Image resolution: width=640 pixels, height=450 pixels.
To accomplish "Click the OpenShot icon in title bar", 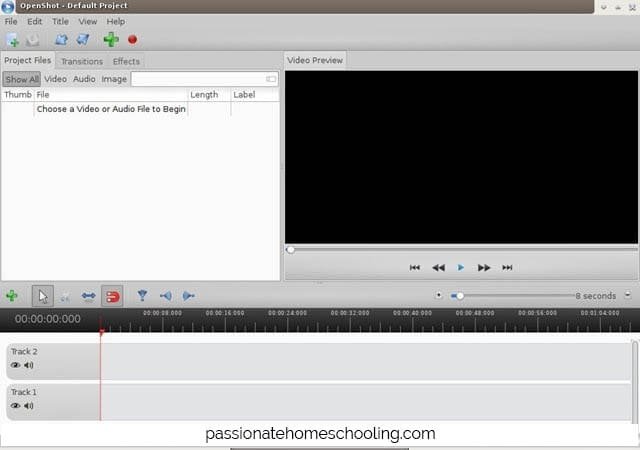I will [7, 7].
